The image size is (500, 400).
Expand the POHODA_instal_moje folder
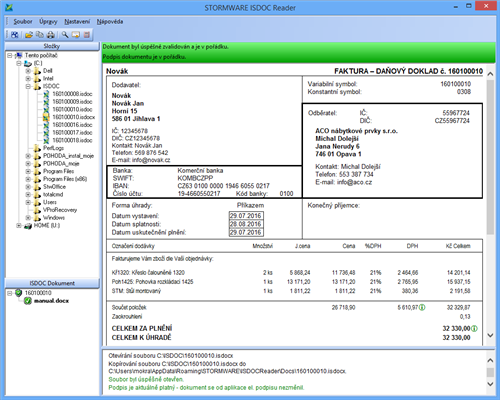28,156
